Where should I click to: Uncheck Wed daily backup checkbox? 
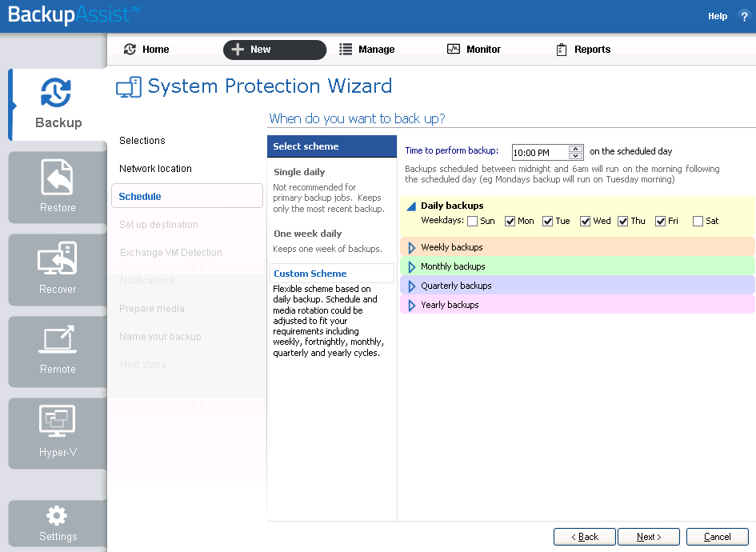[586, 221]
